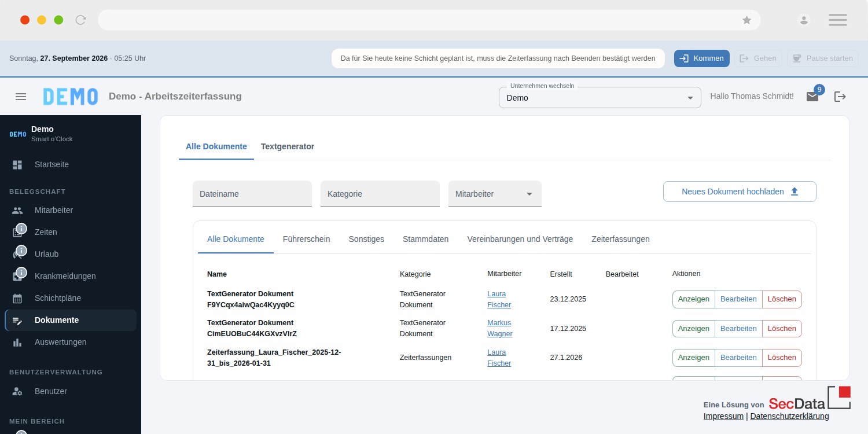The height and width of the screenshot is (434, 868).
Task: Click the logout icon in header
Action: 840,97
